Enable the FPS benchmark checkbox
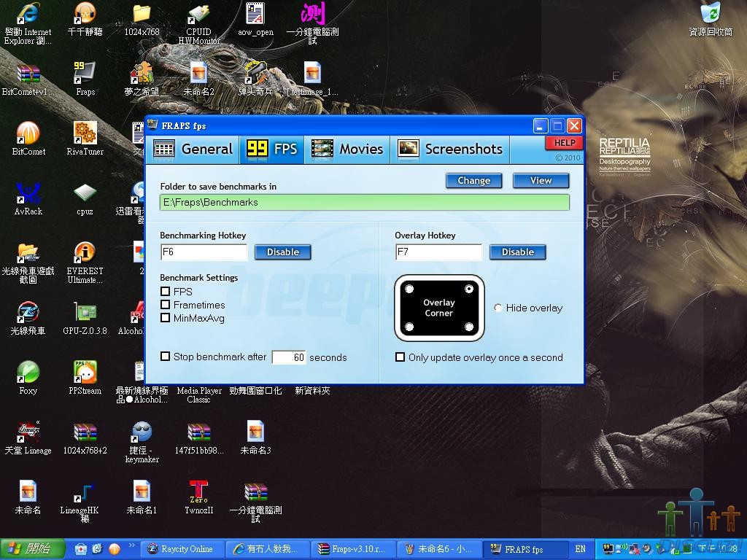This screenshot has height=560, width=747. [x=166, y=292]
